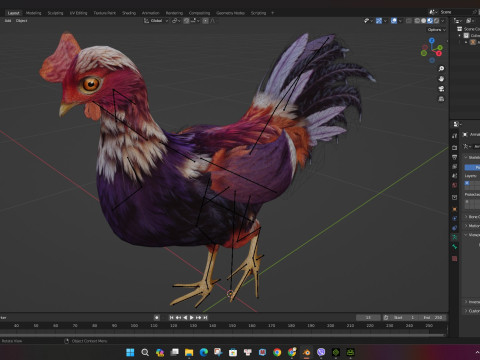Toggle viewport gizmos display
The height and width of the screenshot is (360, 480).
pyautogui.click(x=379, y=21)
